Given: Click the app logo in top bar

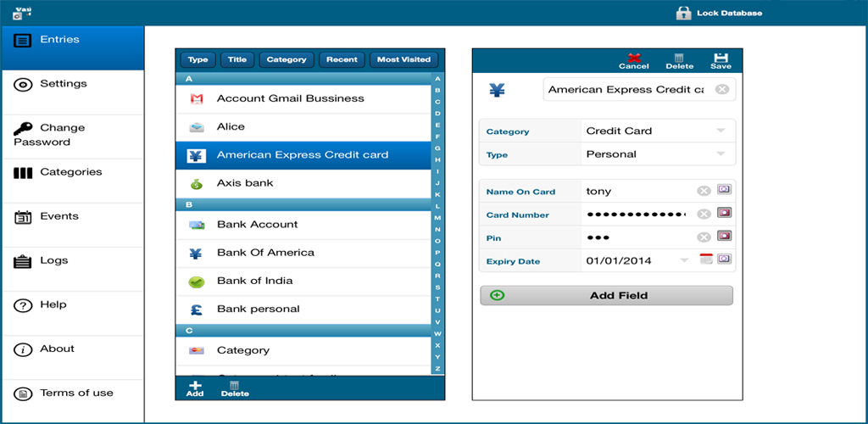Looking at the screenshot, I should click(x=21, y=13).
